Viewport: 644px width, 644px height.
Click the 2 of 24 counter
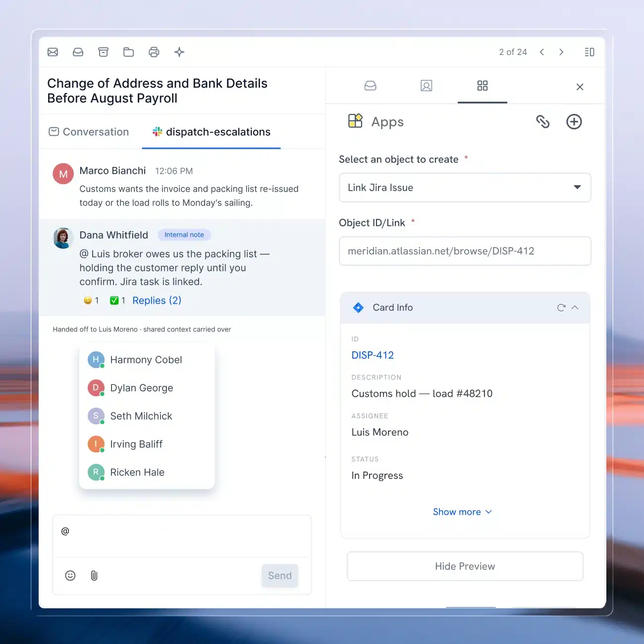pyautogui.click(x=513, y=52)
